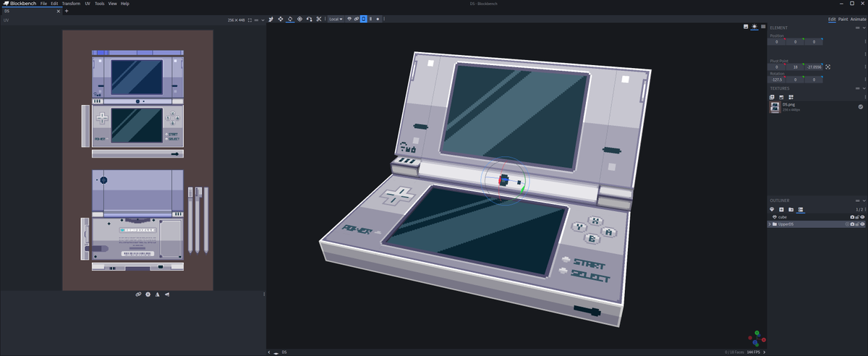Viewport: 868px width, 356px height.
Task: Expand the UpperDS group in Outliner
Action: (770, 224)
